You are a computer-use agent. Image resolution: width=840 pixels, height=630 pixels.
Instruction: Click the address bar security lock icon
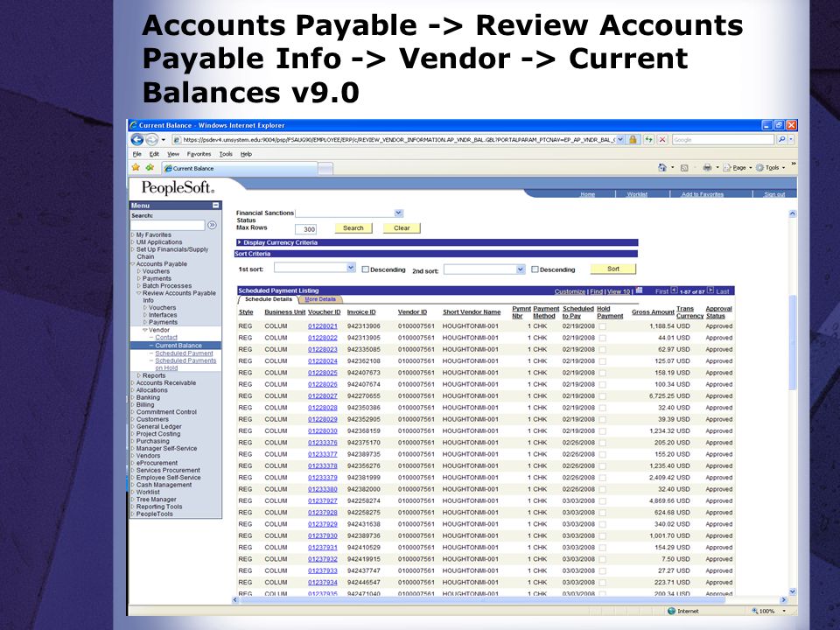point(633,140)
